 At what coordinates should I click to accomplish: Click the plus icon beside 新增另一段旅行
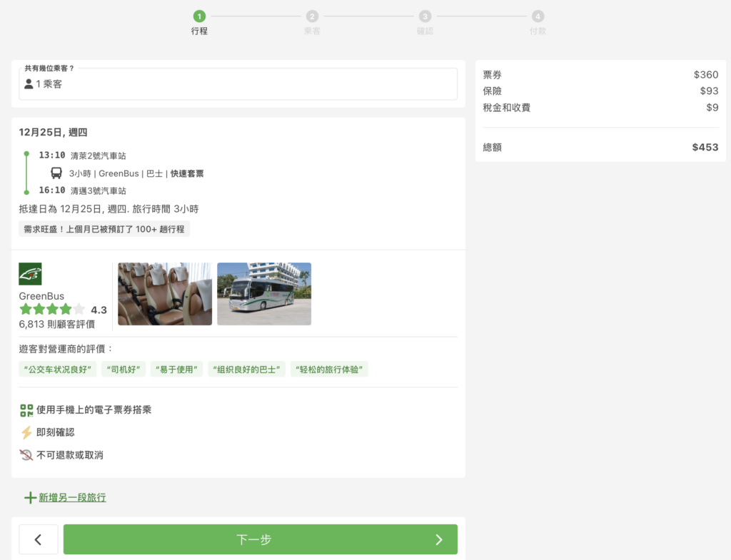pyautogui.click(x=29, y=497)
